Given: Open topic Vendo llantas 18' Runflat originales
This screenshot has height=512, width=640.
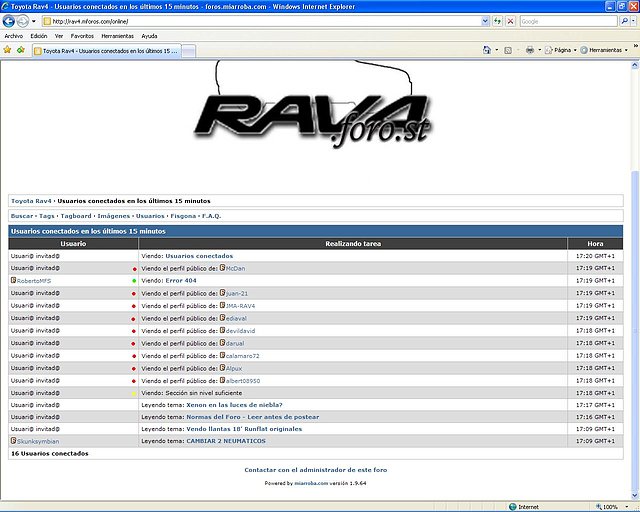Looking at the screenshot, I should tap(244, 429).
